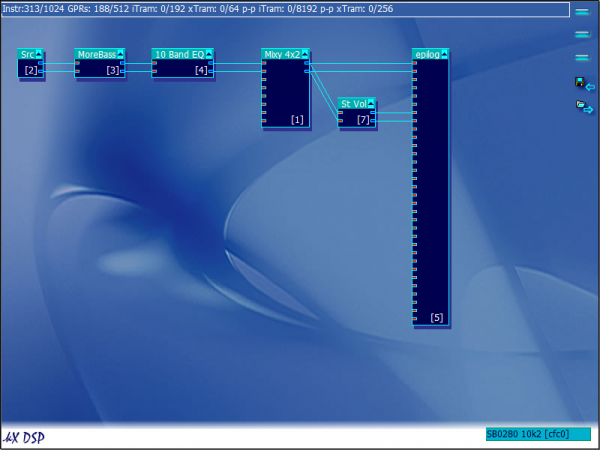Screen dimensions: 600x450
Task: Click the St Vol module arrow icon
Action: coord(370,103)
